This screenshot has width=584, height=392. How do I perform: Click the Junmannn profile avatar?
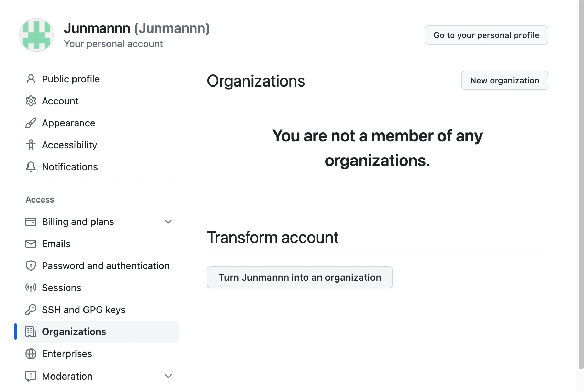pos(36,35)
